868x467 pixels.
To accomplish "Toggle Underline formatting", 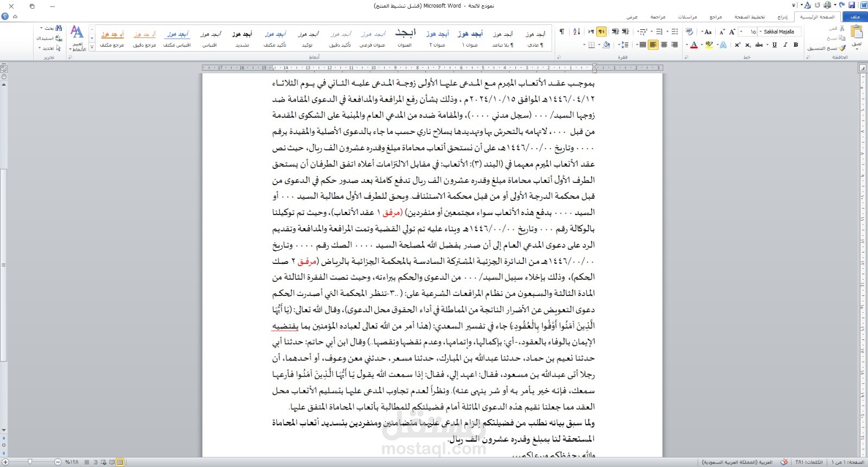I will (774, 45).
